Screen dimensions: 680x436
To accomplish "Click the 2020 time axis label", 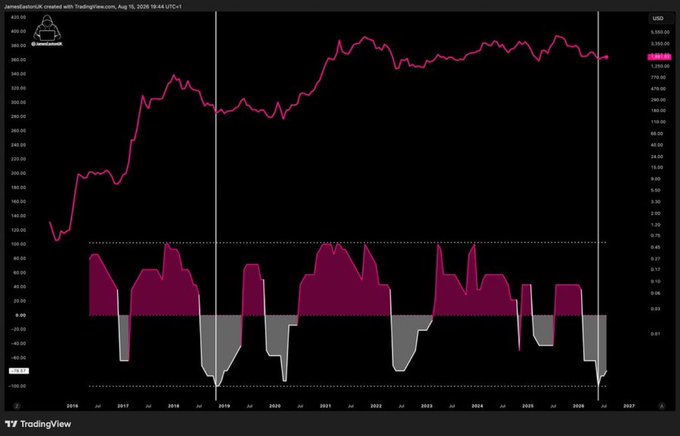I will pyautogui.click(x=275, y=406).
